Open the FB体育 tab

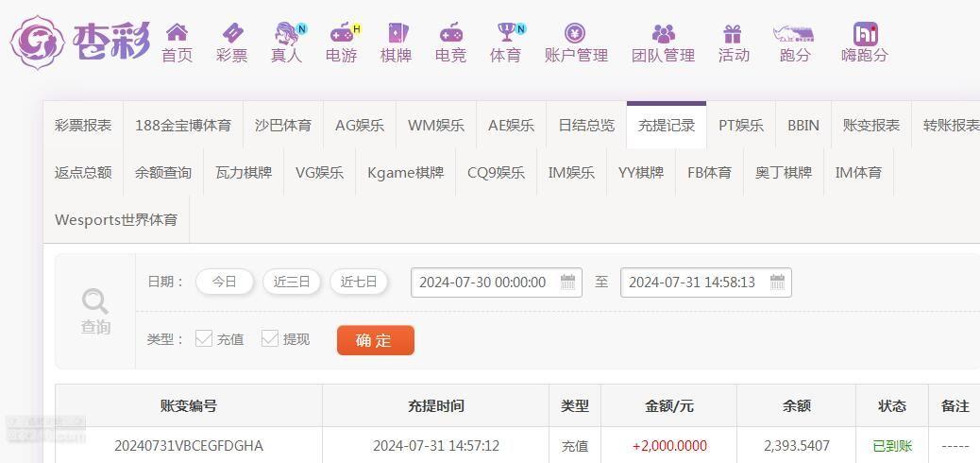point(709,173)
